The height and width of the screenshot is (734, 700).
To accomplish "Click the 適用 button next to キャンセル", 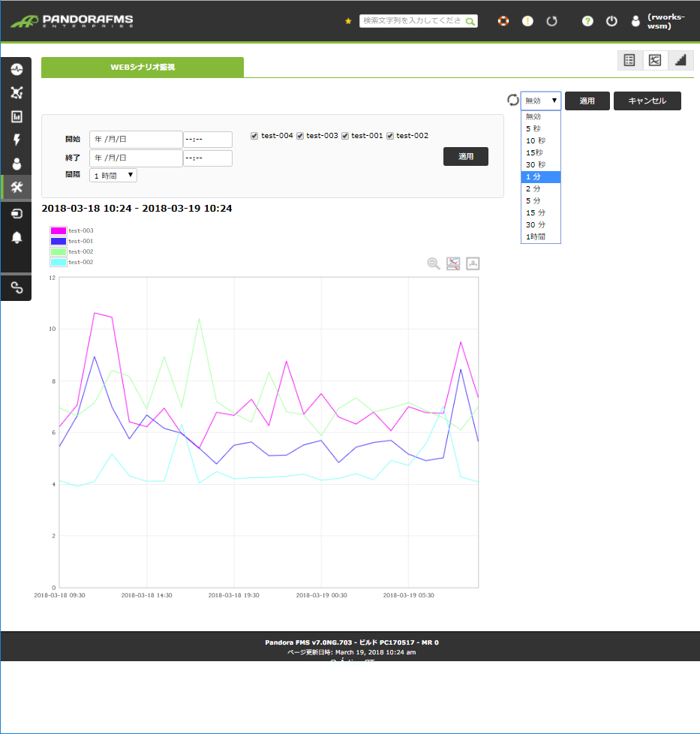I will [587, 101].
